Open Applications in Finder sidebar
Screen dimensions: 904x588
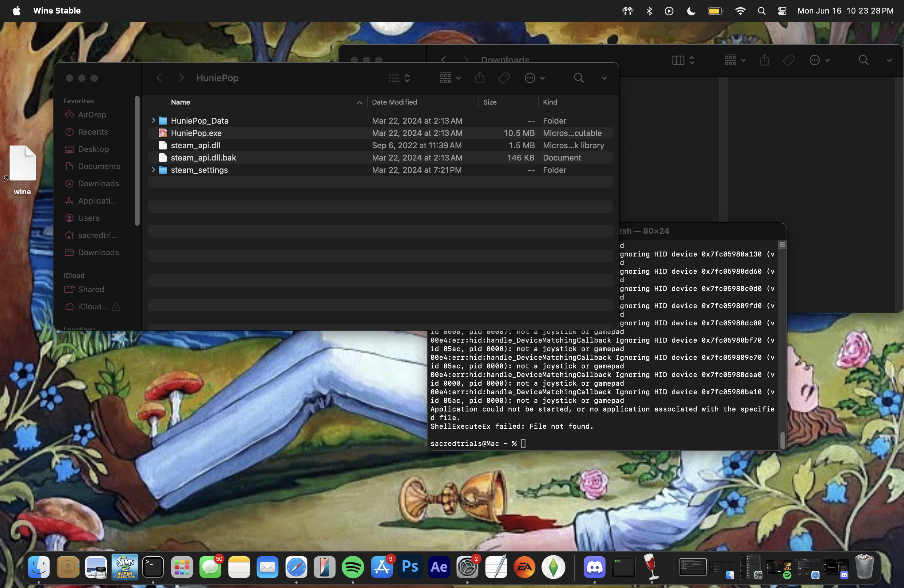tap(97, 201)
